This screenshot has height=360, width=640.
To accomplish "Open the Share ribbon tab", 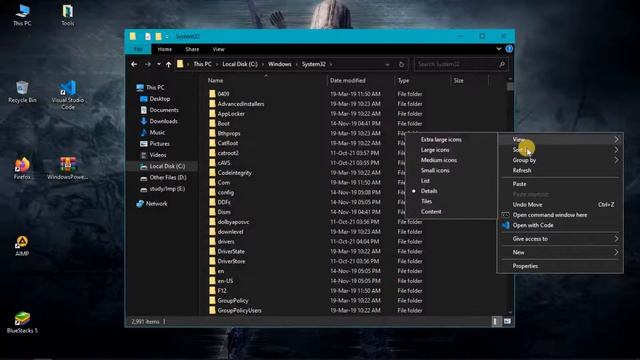I will click(x=192, y=49).
